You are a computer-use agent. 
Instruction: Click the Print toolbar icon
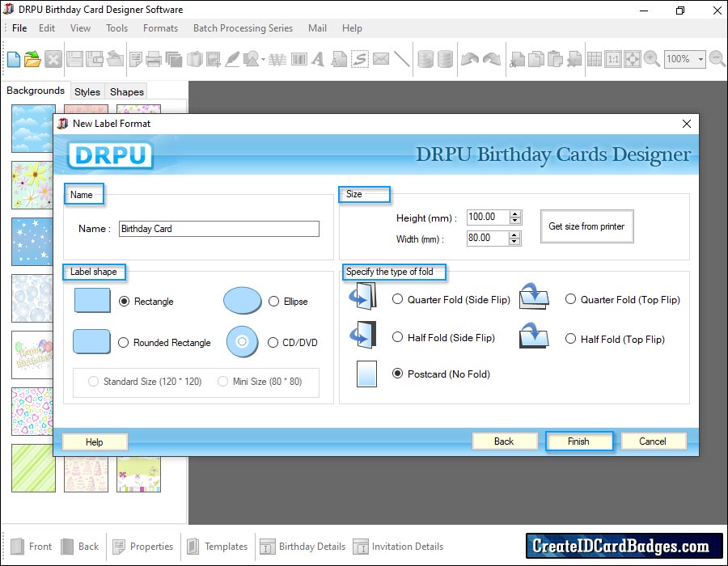point(154,59)
